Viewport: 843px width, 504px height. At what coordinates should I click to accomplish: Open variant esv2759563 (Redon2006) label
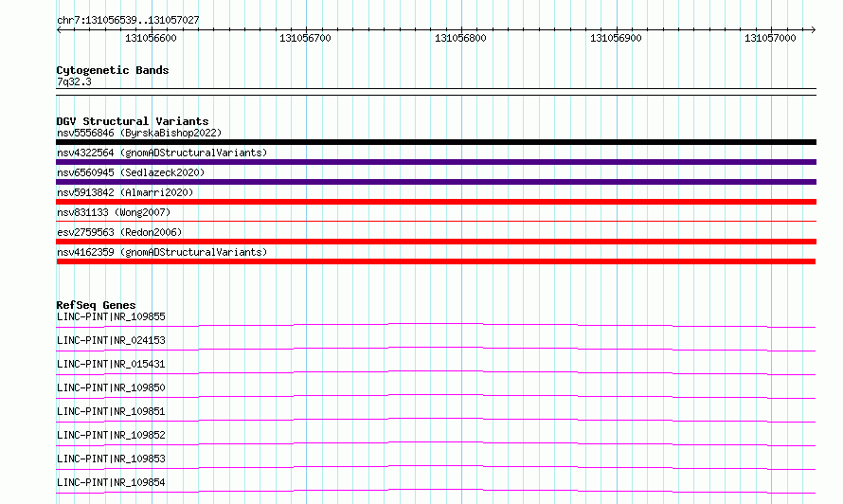coord(119,232)
